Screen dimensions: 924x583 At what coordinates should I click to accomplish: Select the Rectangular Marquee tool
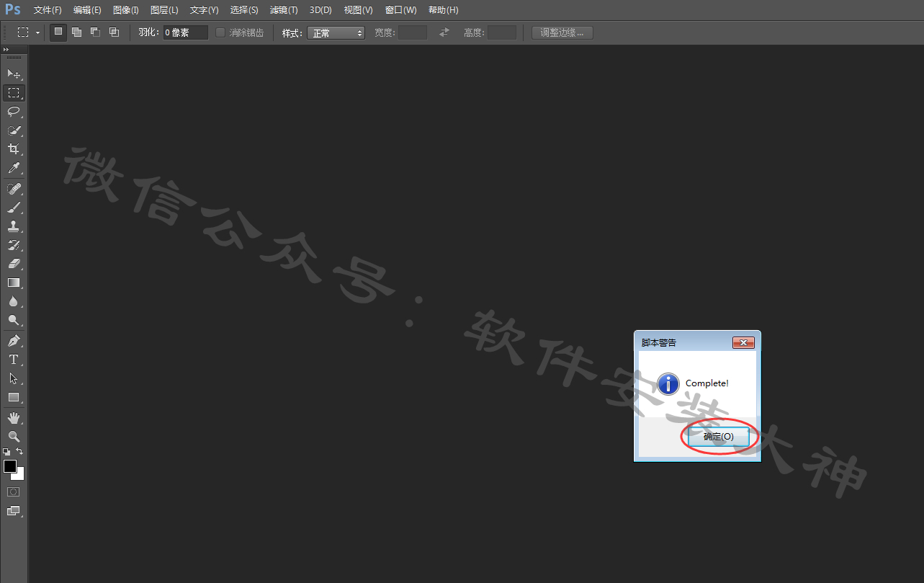[14, 93]
